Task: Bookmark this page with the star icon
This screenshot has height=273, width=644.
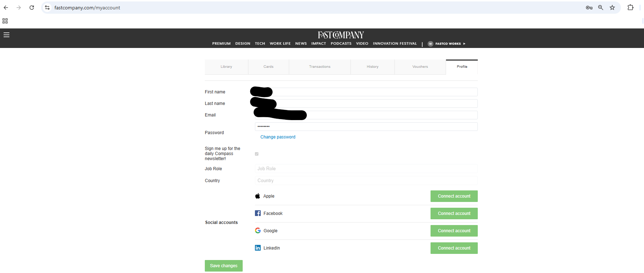Action: tap(612, 8)
